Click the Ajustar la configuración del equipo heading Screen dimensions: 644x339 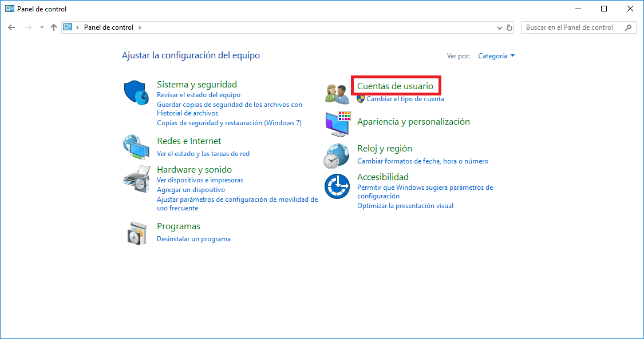[191, 55]
